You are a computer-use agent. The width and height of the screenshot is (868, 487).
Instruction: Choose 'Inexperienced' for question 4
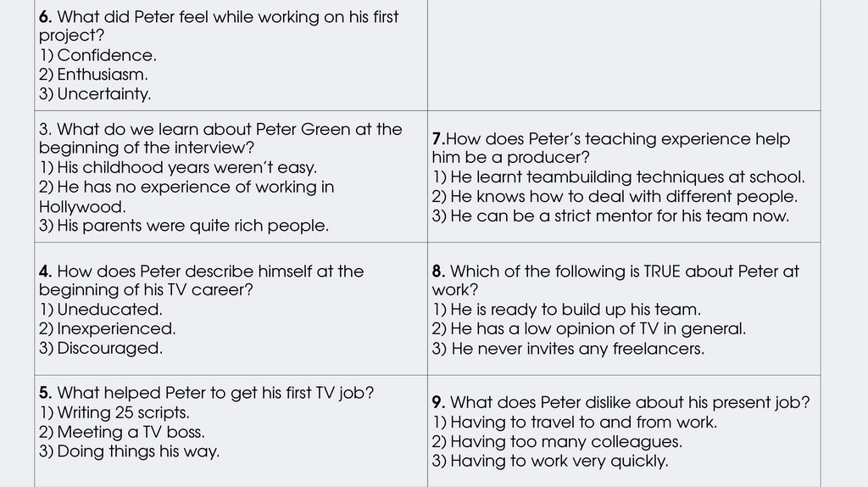click(108, 328)
